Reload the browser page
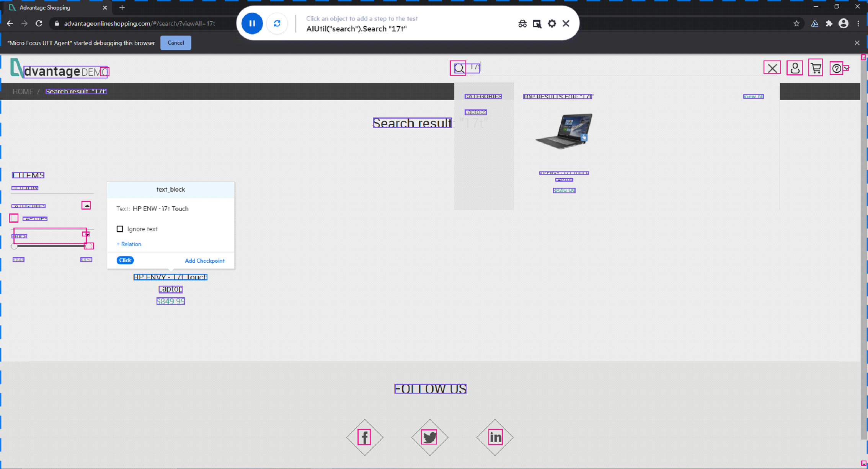Viewport: 868px width, 469px height. [x=39, y=23]
